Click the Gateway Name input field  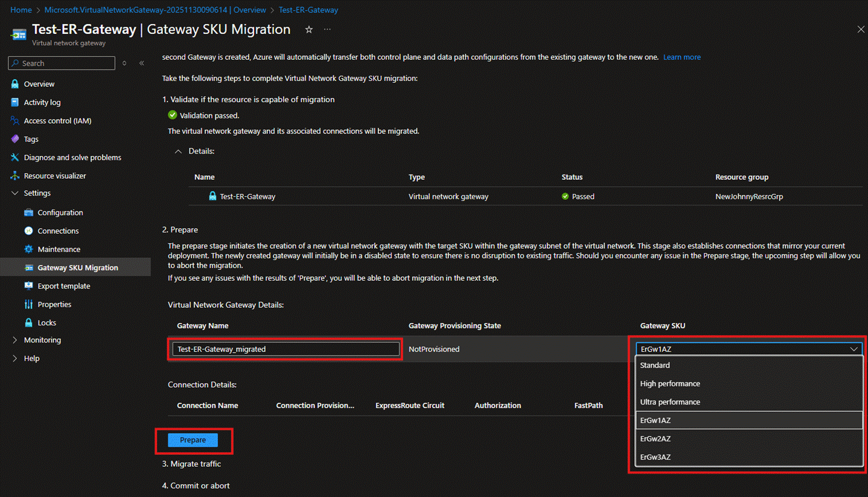(286, 349)
